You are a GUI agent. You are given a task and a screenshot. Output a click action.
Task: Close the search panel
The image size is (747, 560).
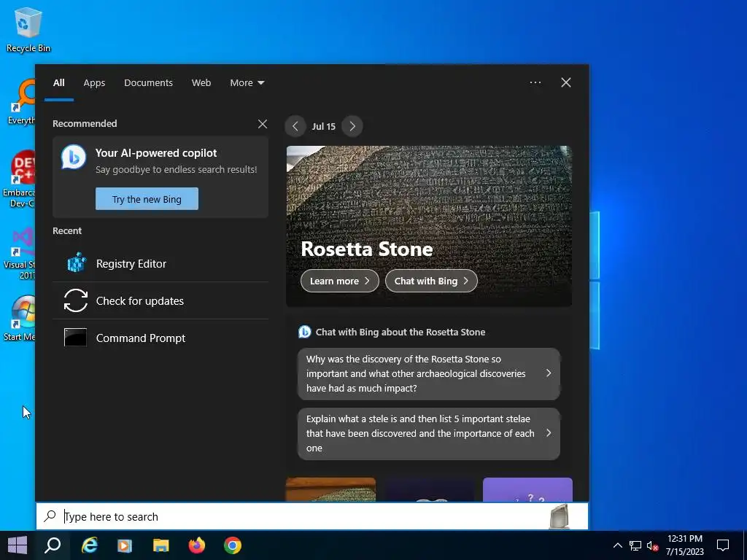click(x=566, y=82)
